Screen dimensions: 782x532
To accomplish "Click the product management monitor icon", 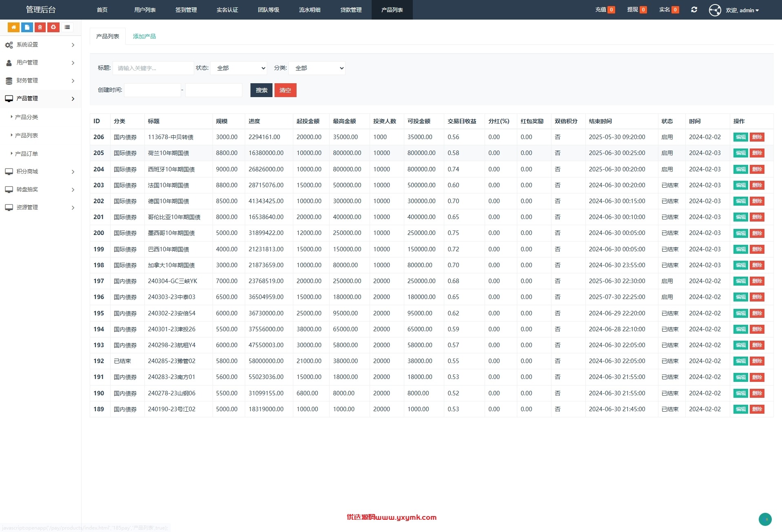I will click(9, 99).
